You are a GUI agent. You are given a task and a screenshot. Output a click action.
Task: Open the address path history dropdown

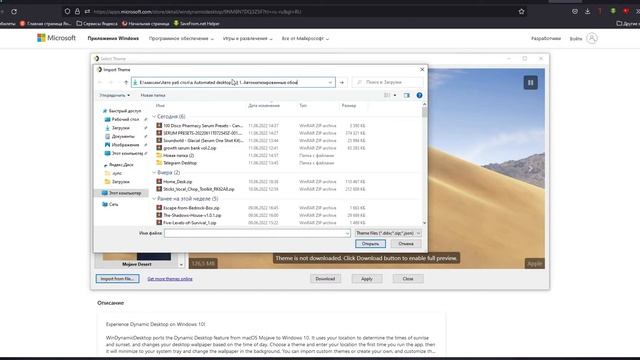click(330, 82)
